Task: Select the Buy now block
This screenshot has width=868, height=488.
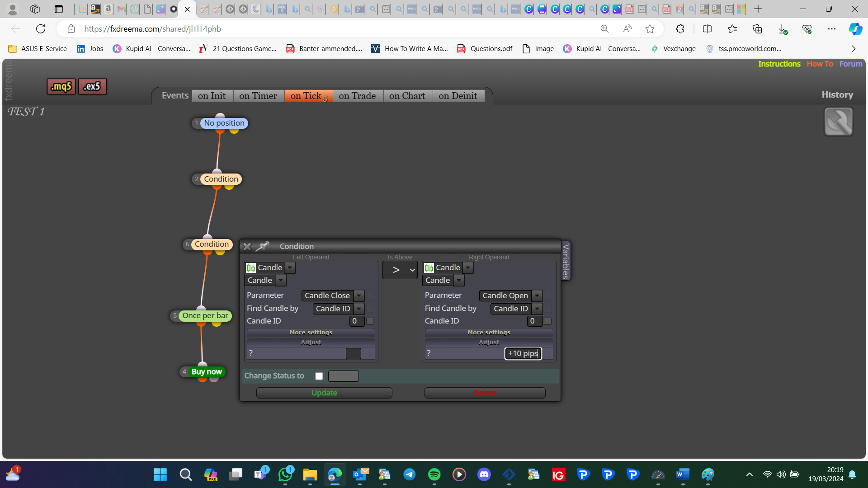Action: (x=207, y=372)
